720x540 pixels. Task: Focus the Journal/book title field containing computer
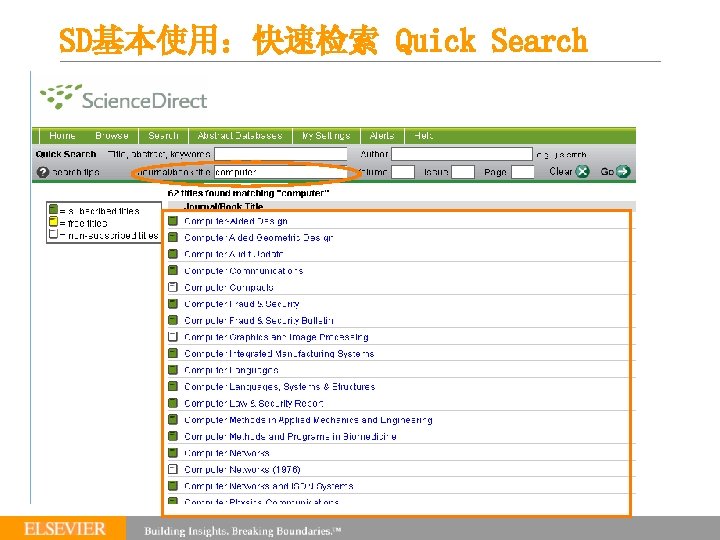[x=281, y=172]
